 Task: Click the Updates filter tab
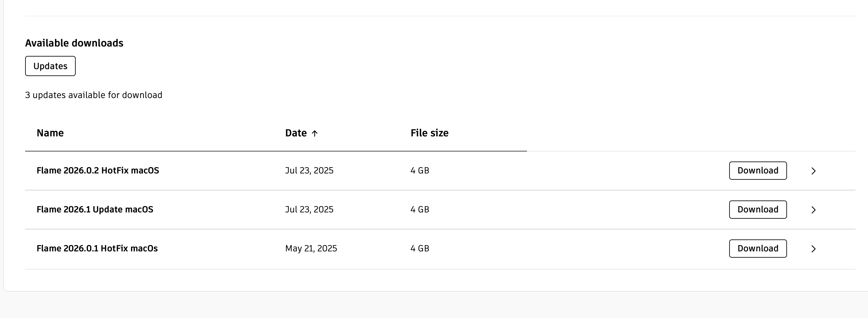tap(50, 66)
